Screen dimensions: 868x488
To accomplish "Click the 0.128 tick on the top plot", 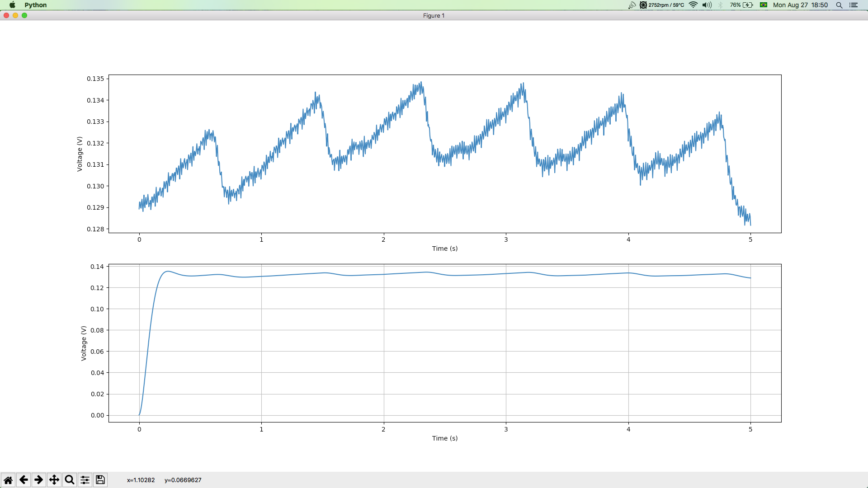I will point(95,229).
